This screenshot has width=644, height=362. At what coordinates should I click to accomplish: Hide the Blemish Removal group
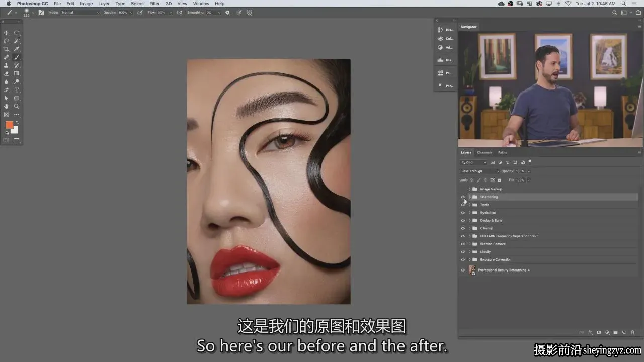463,244
